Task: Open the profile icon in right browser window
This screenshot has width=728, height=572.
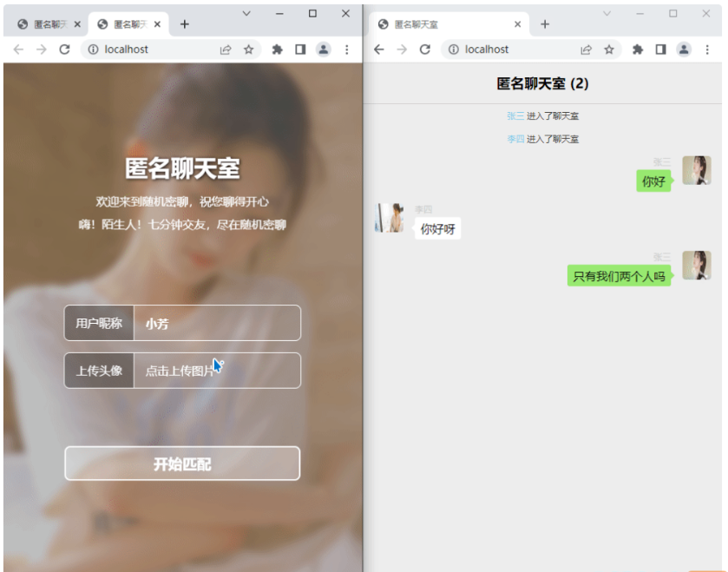Action: (x=684, y=49)
